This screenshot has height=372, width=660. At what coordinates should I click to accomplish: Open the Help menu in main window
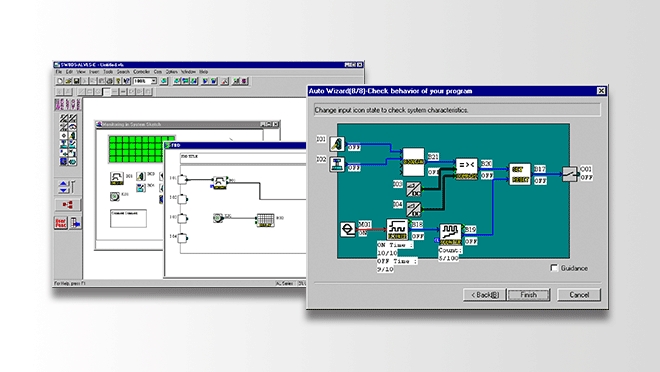click(204, 72)
